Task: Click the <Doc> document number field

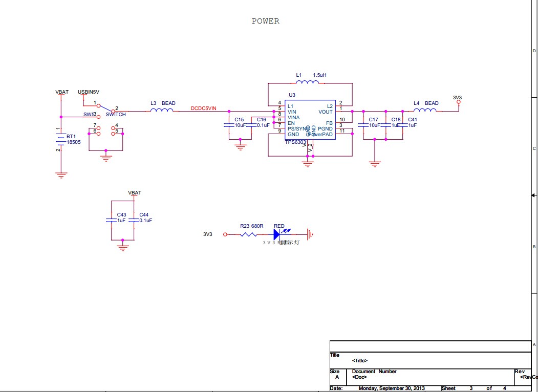Action: point(359,377)
